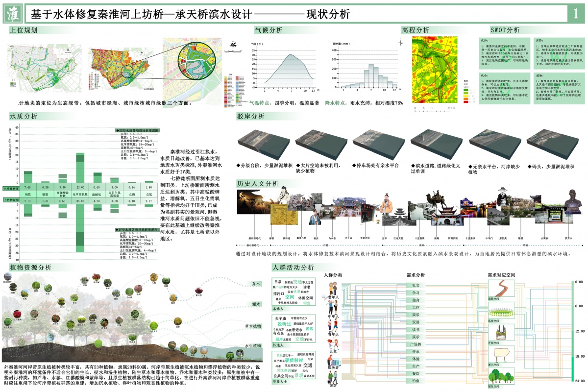Click the 乔木 plant layer label
Screen dimensions: 588x392
256,284
